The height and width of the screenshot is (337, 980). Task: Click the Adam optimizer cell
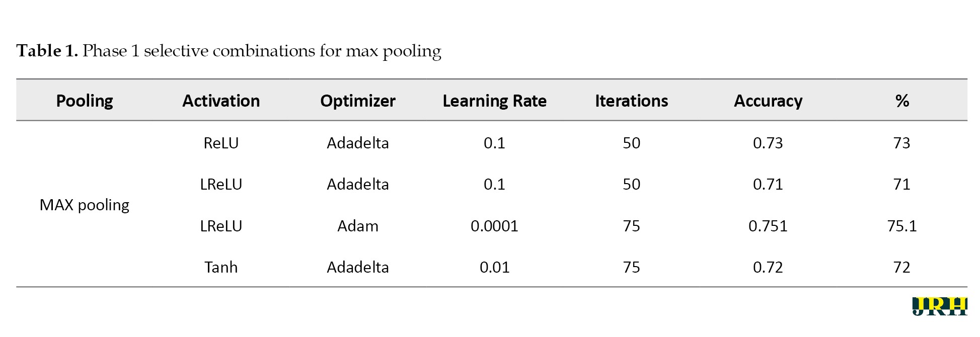click(x=358, y=226)
